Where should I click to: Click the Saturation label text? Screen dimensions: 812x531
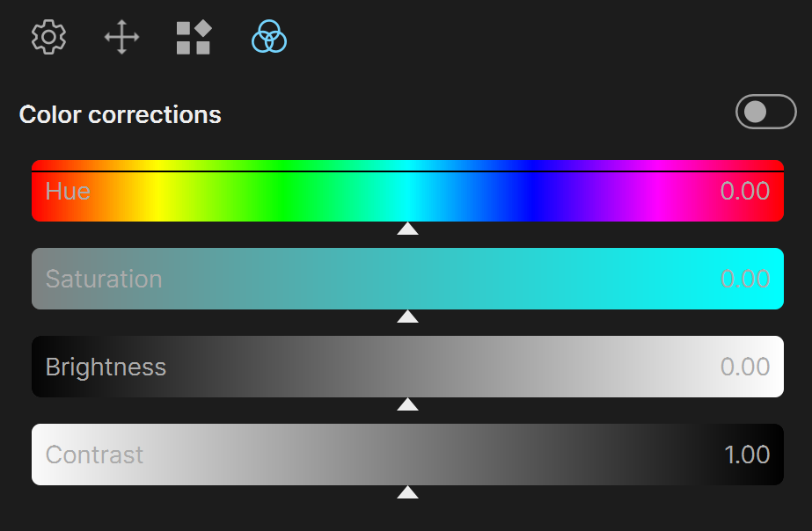(x=104, y=279)
